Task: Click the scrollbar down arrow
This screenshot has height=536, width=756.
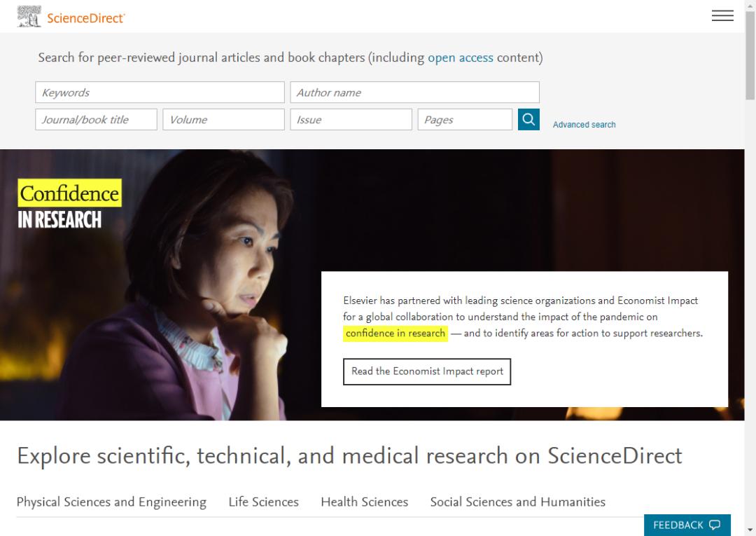Action: coord(750,530)
